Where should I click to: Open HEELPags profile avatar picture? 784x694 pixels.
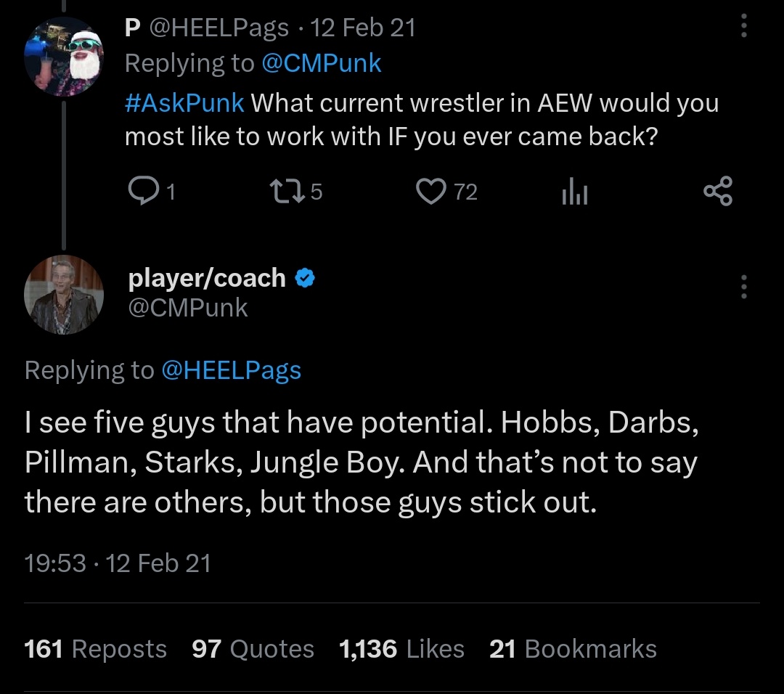point(64,57)
